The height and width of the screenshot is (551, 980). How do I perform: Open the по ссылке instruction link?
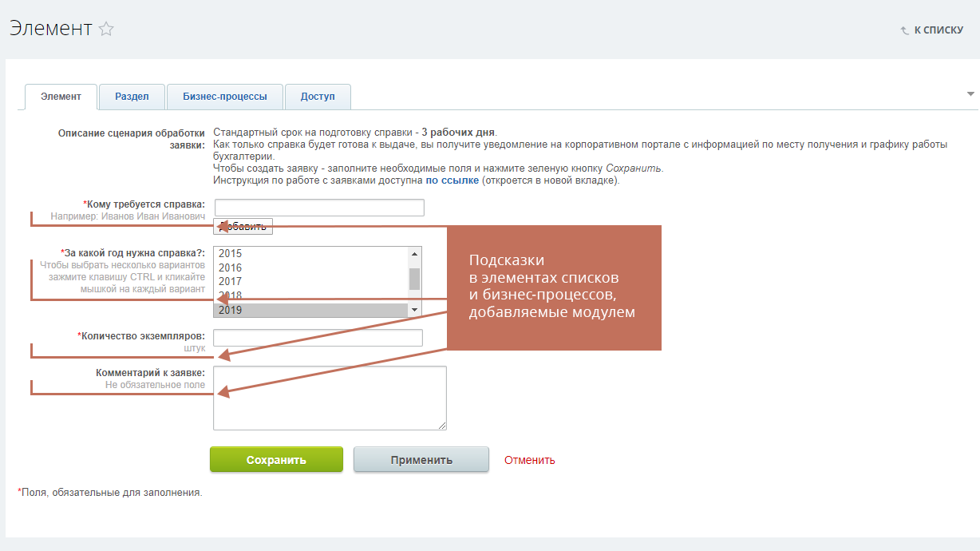452,180
